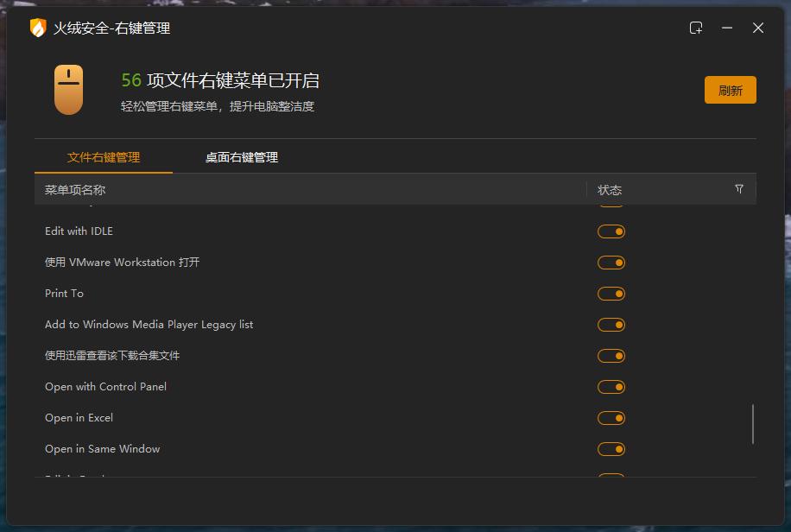Select the Open in Excel row
Viewport: 791px width, 532px height.
(x=79, y=418)
